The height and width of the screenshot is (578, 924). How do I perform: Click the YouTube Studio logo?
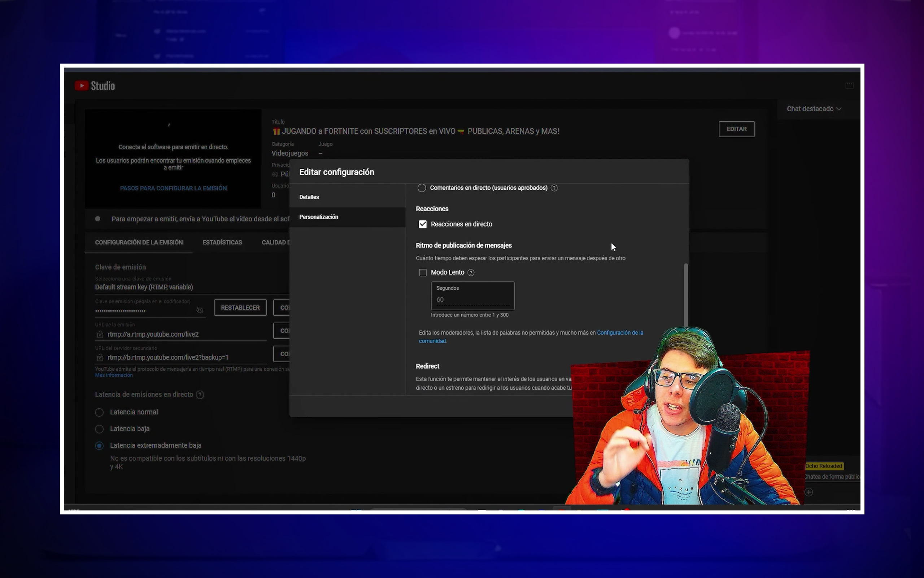pos(95,86)
